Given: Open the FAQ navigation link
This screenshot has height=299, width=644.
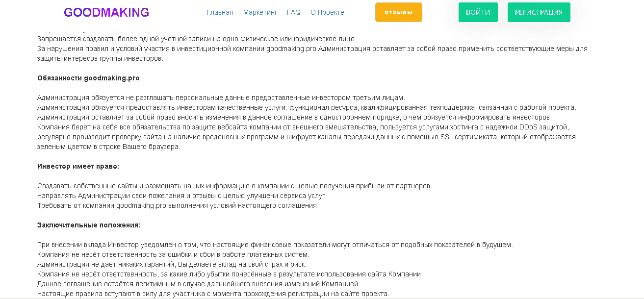Looking at the screenshot, I should [x=293, y=12].
